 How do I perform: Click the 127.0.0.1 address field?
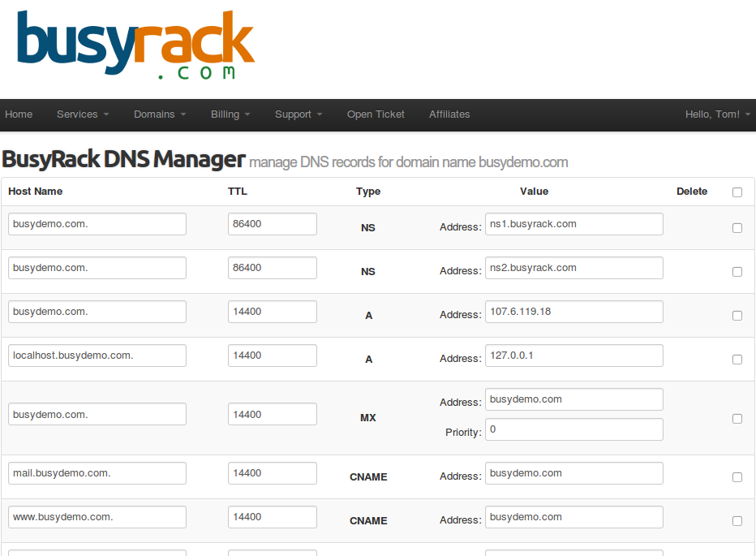point(574,356)
